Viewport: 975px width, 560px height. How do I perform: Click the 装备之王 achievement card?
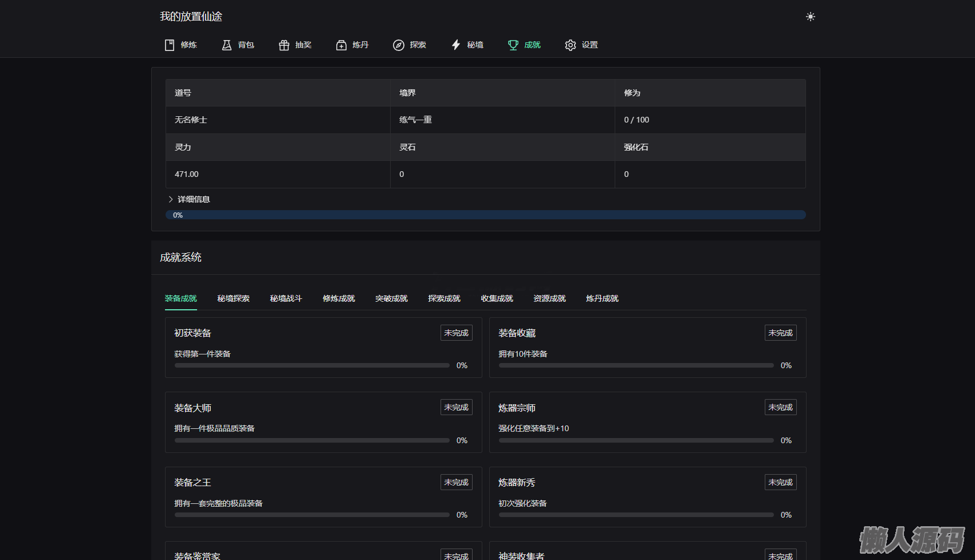(323, 496)
